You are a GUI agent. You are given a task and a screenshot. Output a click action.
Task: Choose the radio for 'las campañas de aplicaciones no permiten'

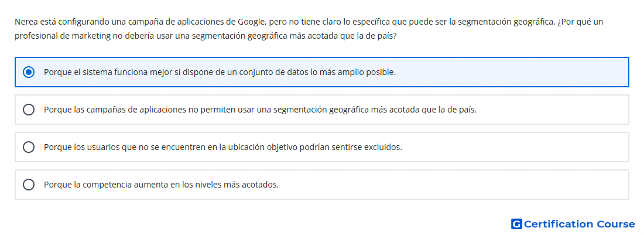pos(29,110)
